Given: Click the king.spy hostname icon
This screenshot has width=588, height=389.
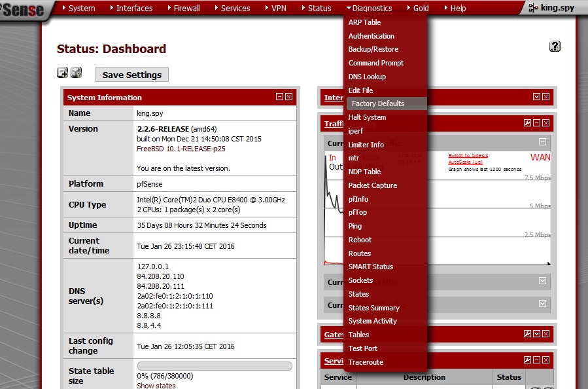Looking at the screenshot, I should point(533,7).
